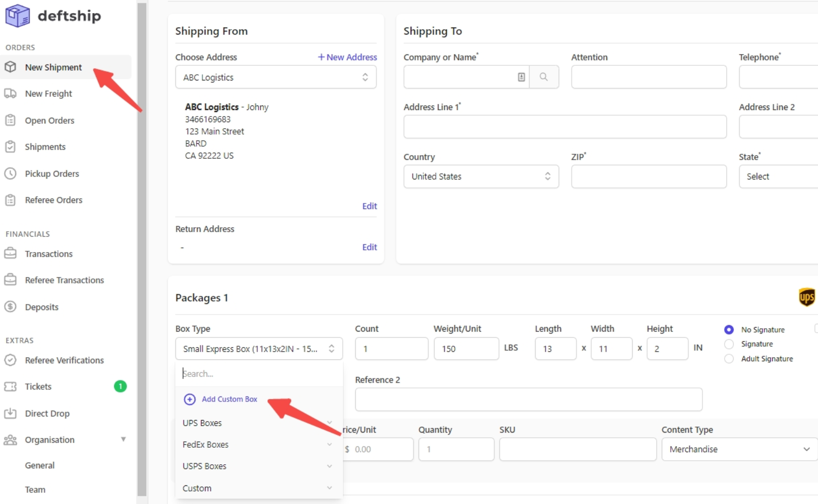Viewport: 818px width, 504px height.
Task: Click the New Freight truck icon
Action: 11,93
